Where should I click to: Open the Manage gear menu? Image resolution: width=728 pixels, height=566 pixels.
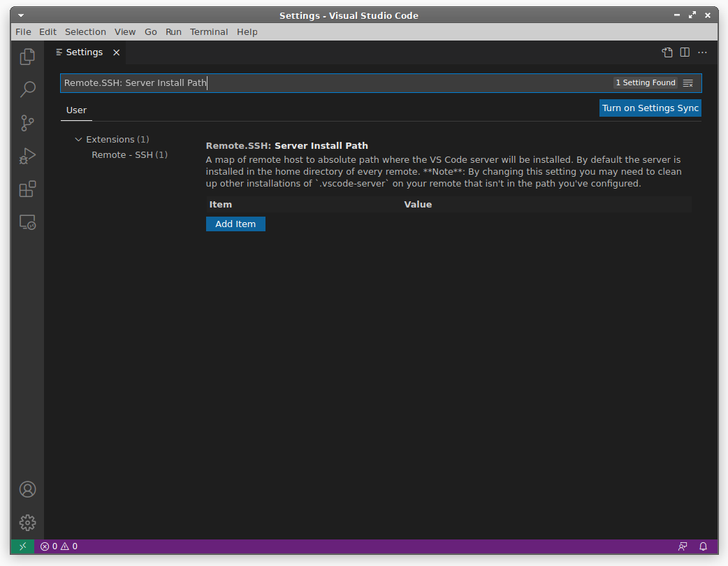(x=27, y=522)
